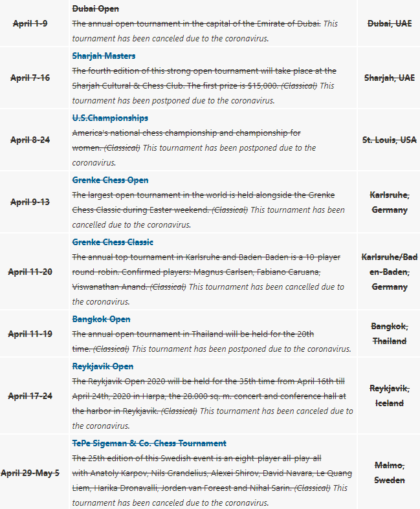Visit the Reykjavik Open link
The height and width of the screenshot is (509, 420).
(103, 366)
